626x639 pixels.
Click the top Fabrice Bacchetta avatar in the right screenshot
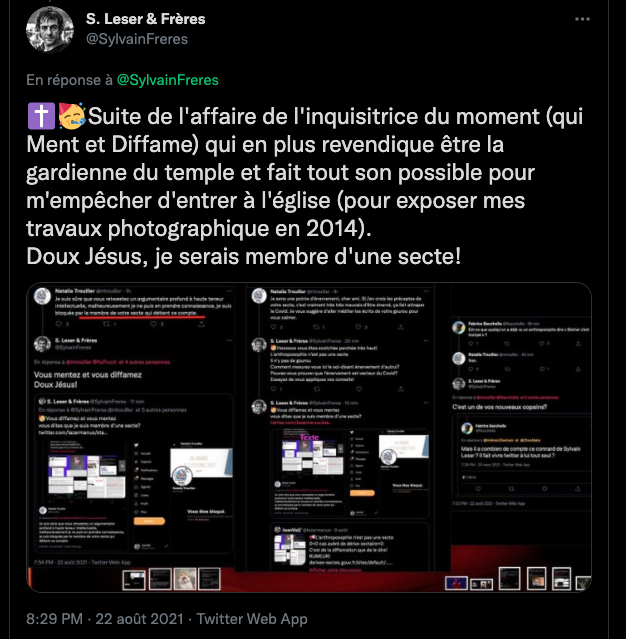click(459, 328)
